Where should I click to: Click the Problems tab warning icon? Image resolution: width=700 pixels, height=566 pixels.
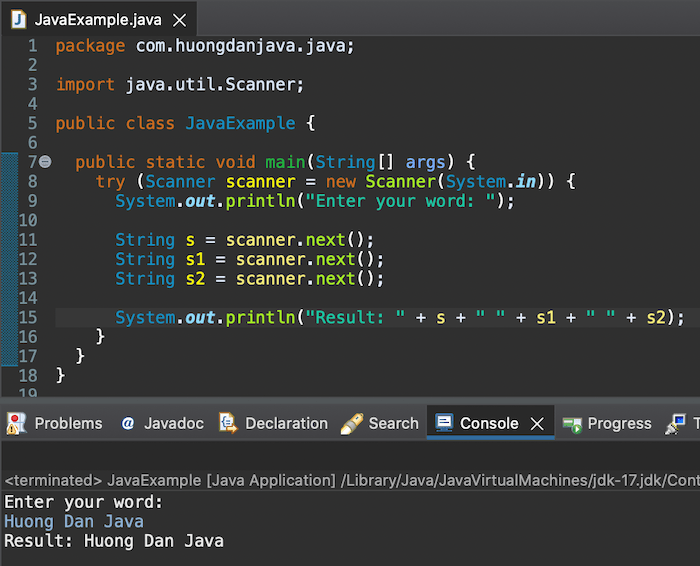[x=16, y=423]
